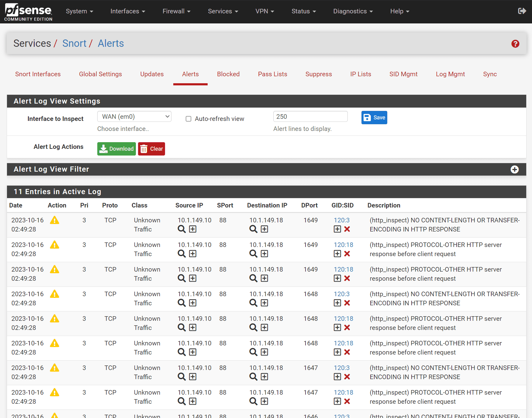Click magnifier lookup under first row Source IP
The image size is (532, 418).
pos(181,229)
